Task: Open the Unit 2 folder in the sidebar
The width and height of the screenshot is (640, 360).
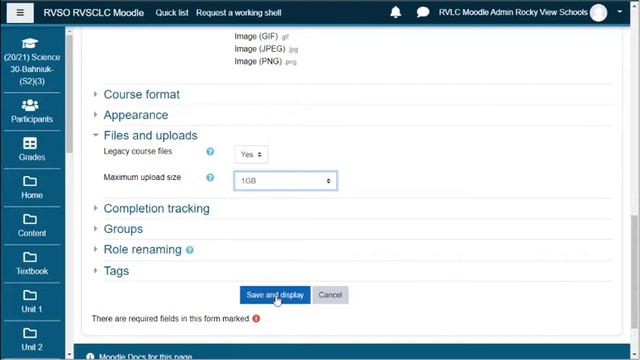Action: point(32,339)
